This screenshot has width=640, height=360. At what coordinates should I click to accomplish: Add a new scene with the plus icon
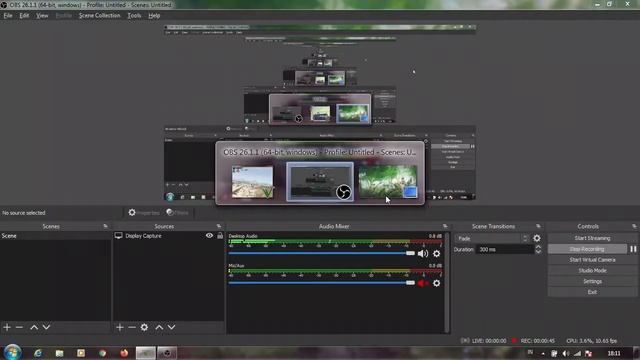[x=7, y=327]
